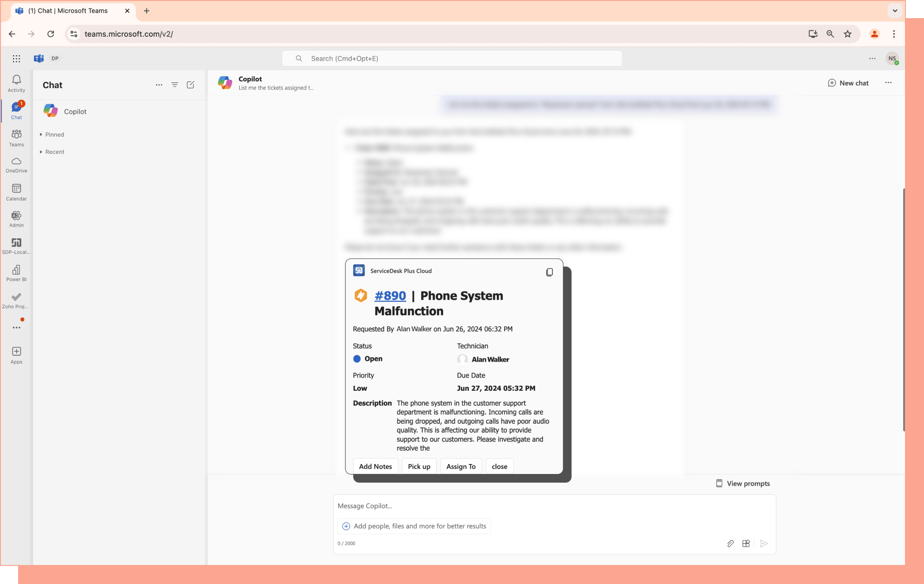Click the ServiceDesk Plus Cloud icon
The height and width of the screenshot is (584, 924).
359,270
